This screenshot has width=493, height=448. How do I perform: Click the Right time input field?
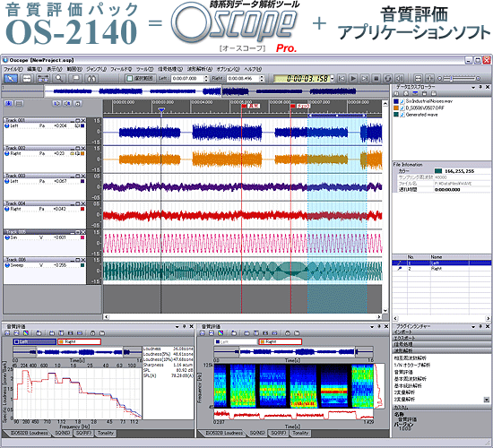tap(242, 78)
